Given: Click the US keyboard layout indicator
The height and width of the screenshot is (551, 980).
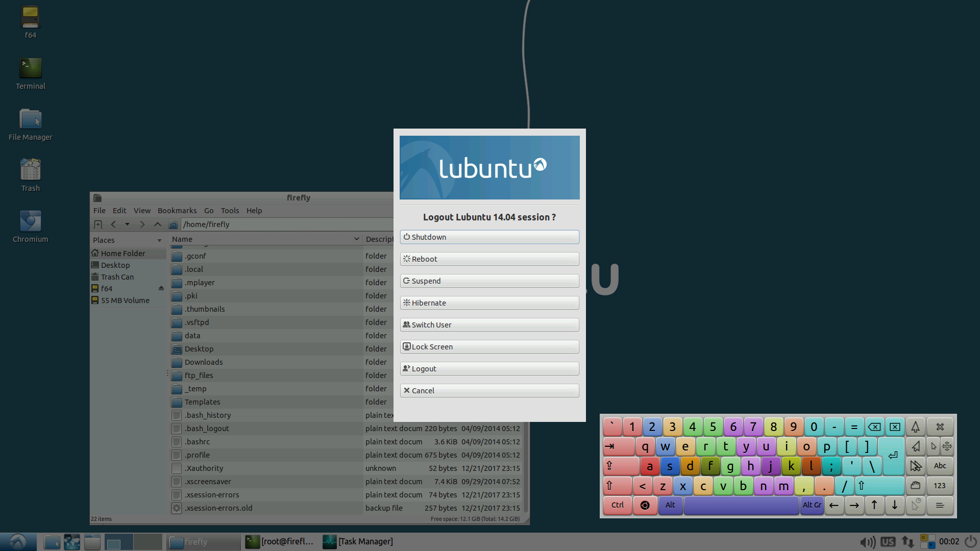Looking at the screenshot, I should pyautogui.click(x=888, y=542).
